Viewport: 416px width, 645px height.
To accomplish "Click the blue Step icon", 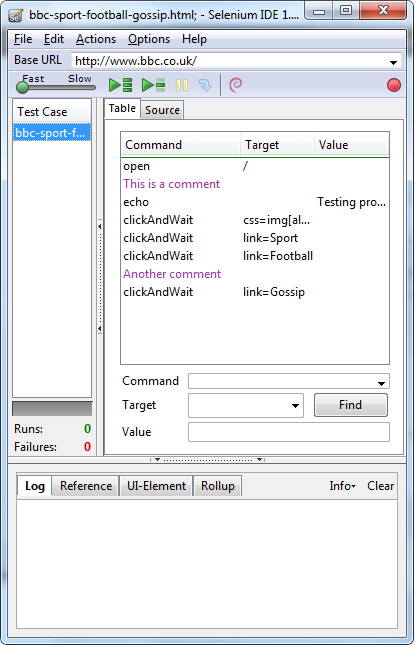I will click(x=205, y=85).
